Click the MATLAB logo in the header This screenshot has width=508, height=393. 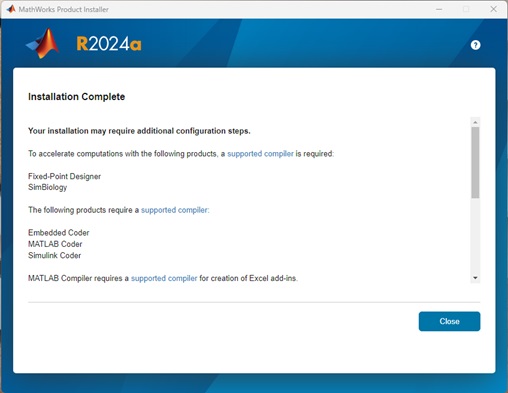point(43,43)
